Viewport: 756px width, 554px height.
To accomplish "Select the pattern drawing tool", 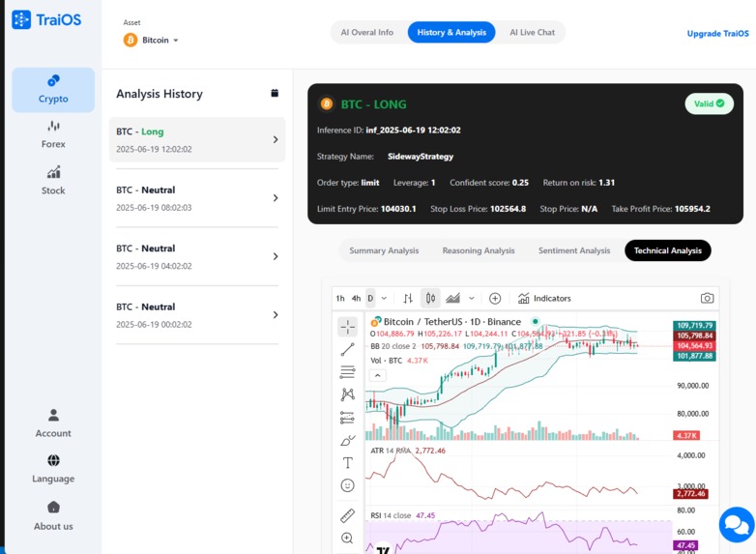I will [x=347, y=394].
